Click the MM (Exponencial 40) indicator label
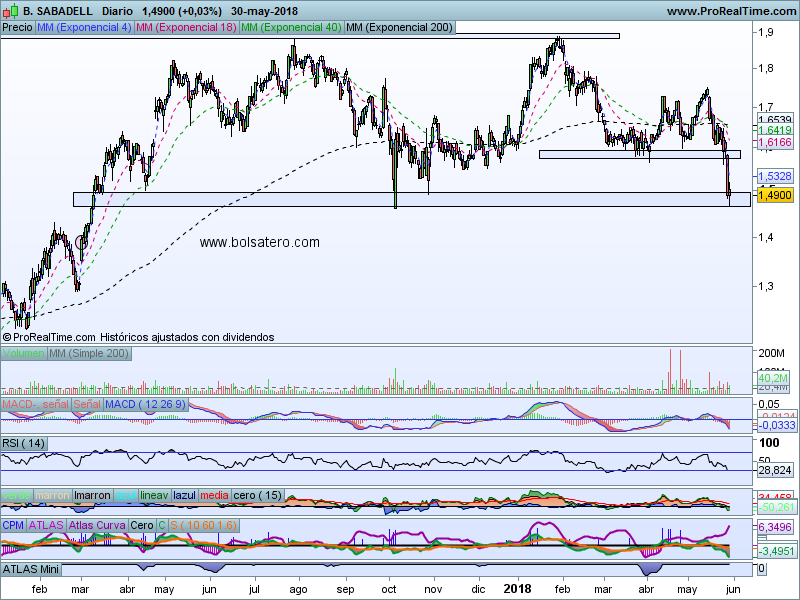 pyautogui.click(x=289, y=28)
